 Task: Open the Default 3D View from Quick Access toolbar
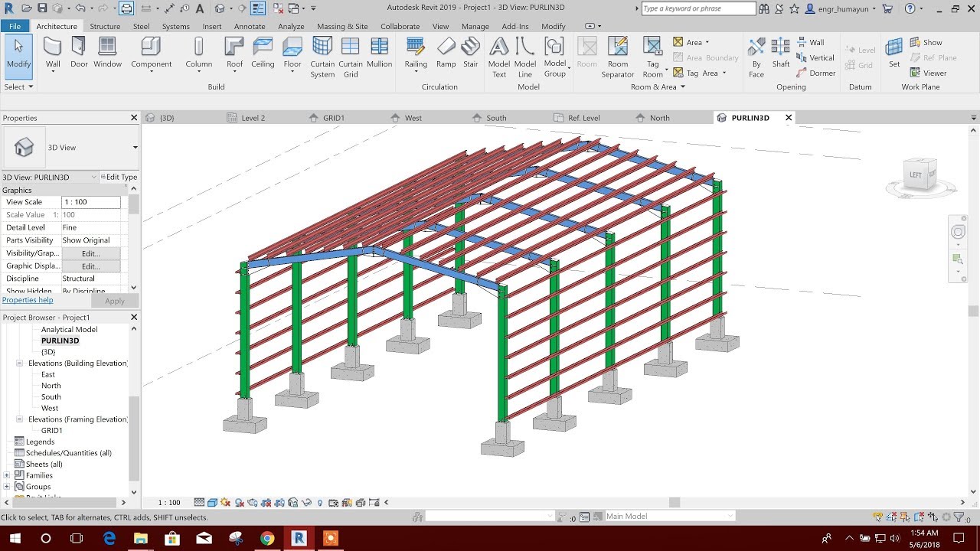[x=220, y=8]
